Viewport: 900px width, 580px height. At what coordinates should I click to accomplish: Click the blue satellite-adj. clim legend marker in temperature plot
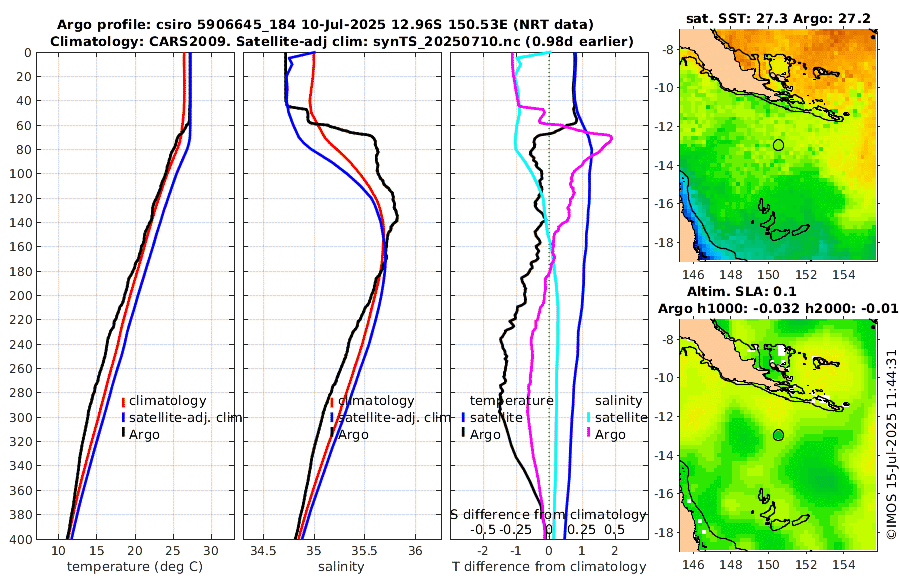point(123,417)
